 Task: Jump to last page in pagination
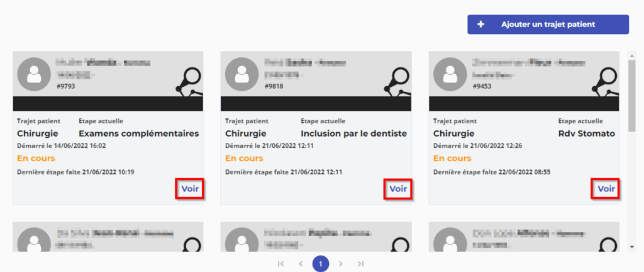pyautogui.click(x=361, y=264)
